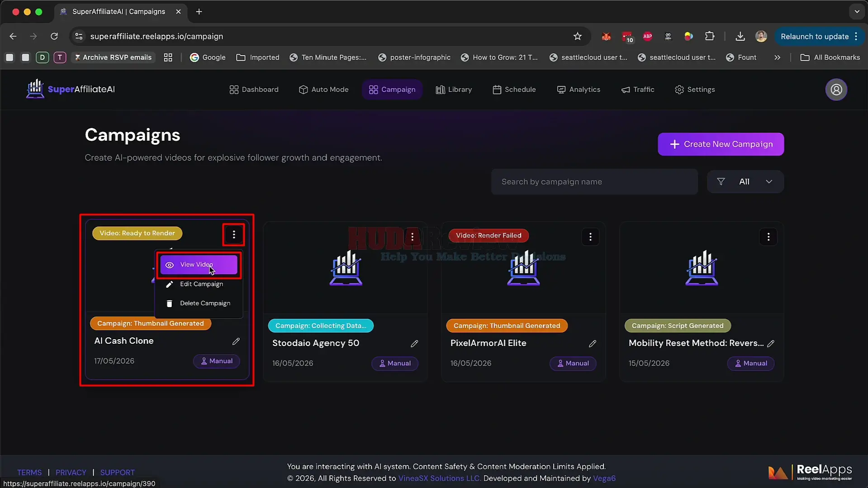Go back to previous page

pos(13,36)
